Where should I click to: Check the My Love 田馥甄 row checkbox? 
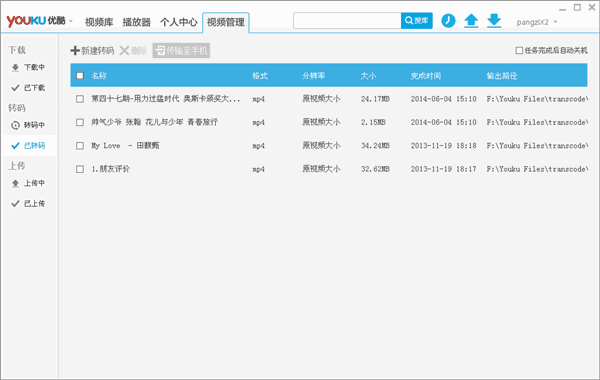pyautogui.click(x=80, y=145)
